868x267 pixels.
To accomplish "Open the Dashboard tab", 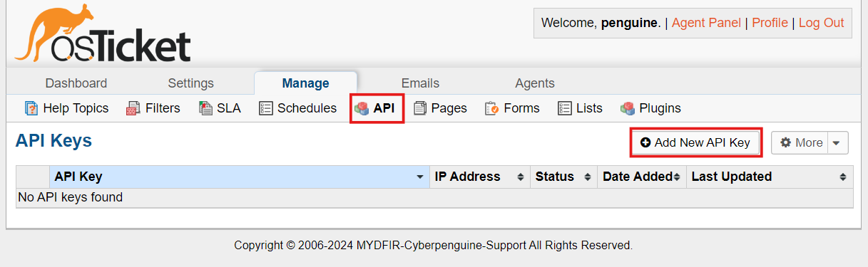I will point(76,83).
